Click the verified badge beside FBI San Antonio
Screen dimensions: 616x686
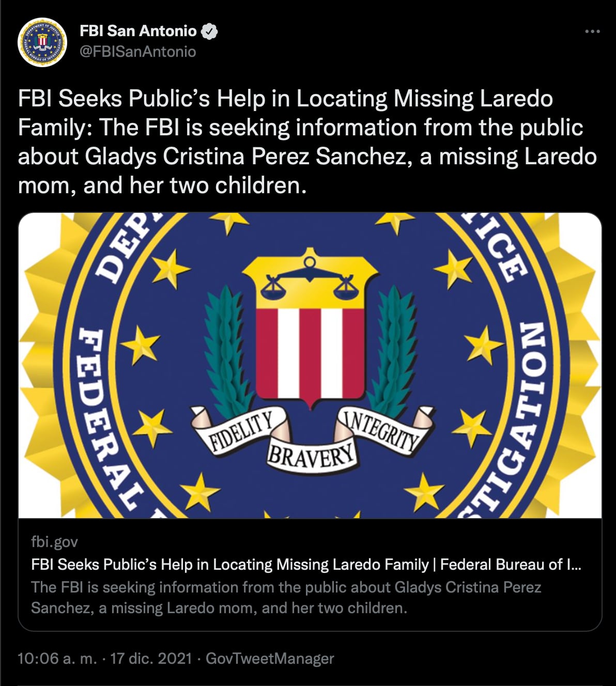[x=209, y=32]
